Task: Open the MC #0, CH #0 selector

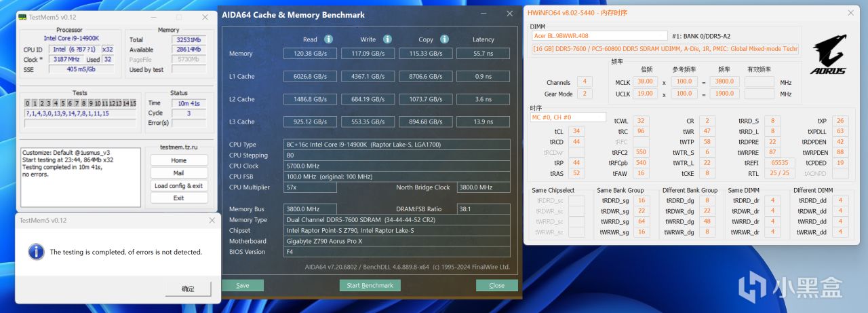Action: tap(568, 117)
